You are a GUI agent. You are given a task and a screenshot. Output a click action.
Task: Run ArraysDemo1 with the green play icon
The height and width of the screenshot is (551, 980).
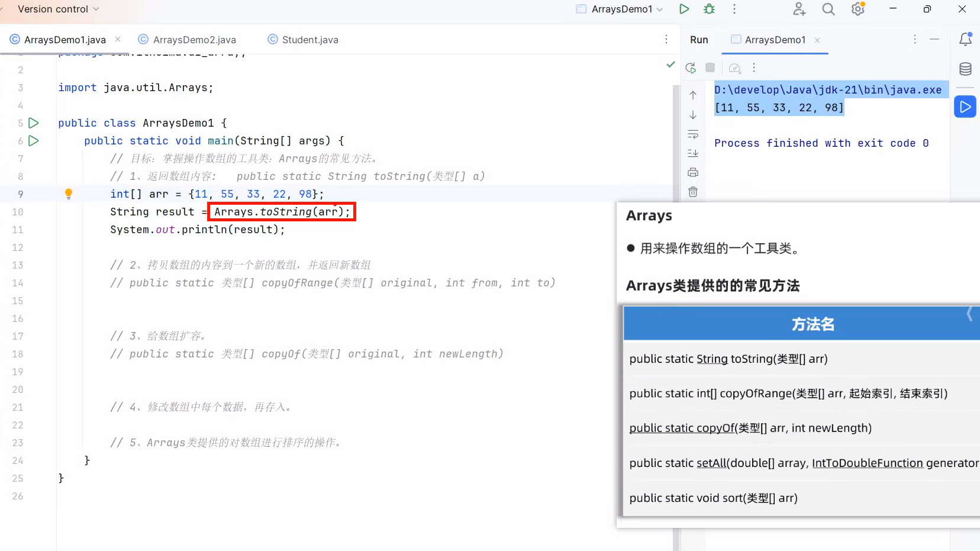point(684,9)
